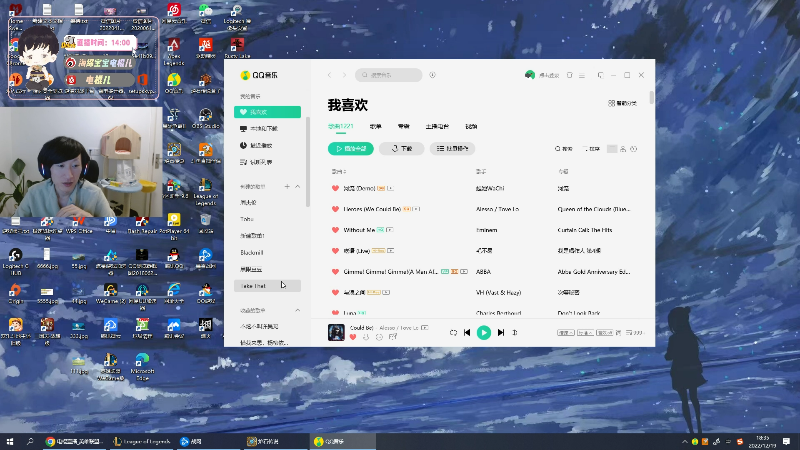The width and height of the screenshot is (800, 450).
Task: Unlike the VH (Vast & Hazy) song heart
Action: pos(335,292)
